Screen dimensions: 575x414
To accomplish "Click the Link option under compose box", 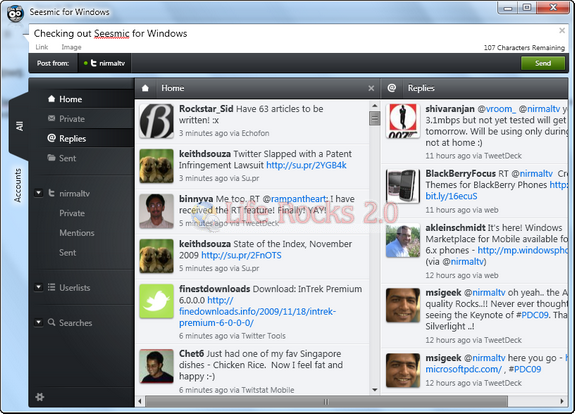I will (x=41, y=47).
